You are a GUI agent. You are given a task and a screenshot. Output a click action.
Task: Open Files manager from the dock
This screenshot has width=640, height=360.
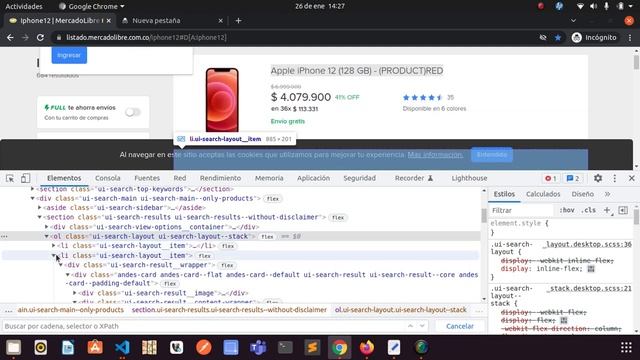13,348
